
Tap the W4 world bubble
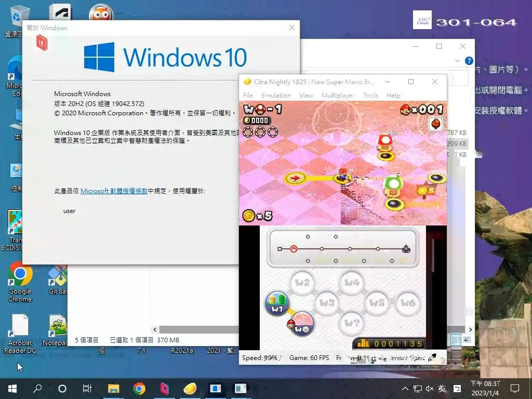click(x=352, y=282)
